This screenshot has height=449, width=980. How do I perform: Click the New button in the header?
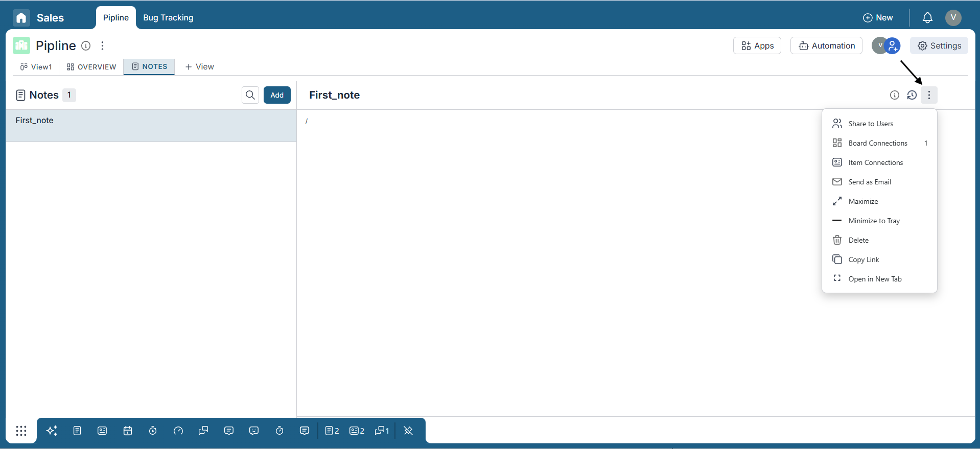pos(878,18)
